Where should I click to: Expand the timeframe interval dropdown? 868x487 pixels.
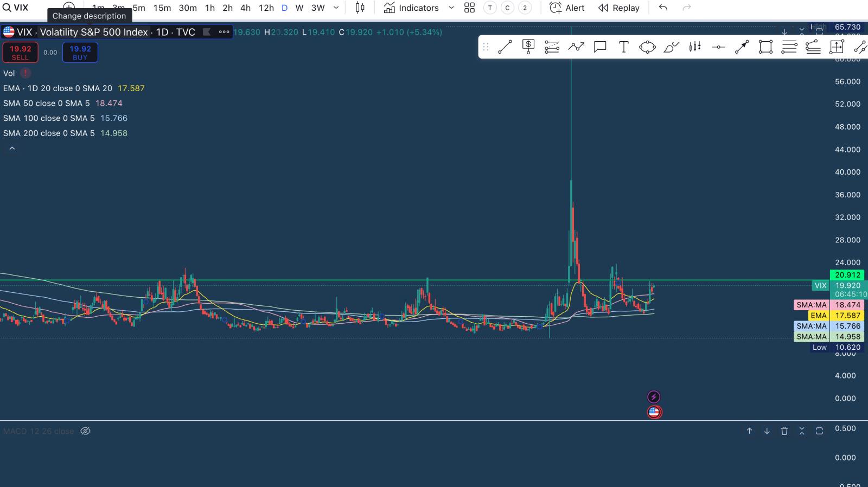click(336, 8)
